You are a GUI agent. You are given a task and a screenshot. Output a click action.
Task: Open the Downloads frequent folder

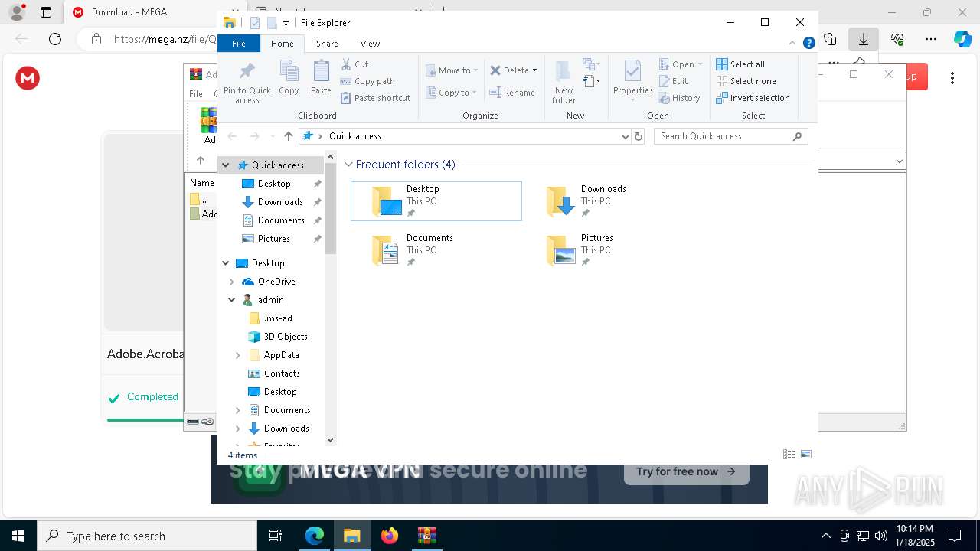coord(611,201)
